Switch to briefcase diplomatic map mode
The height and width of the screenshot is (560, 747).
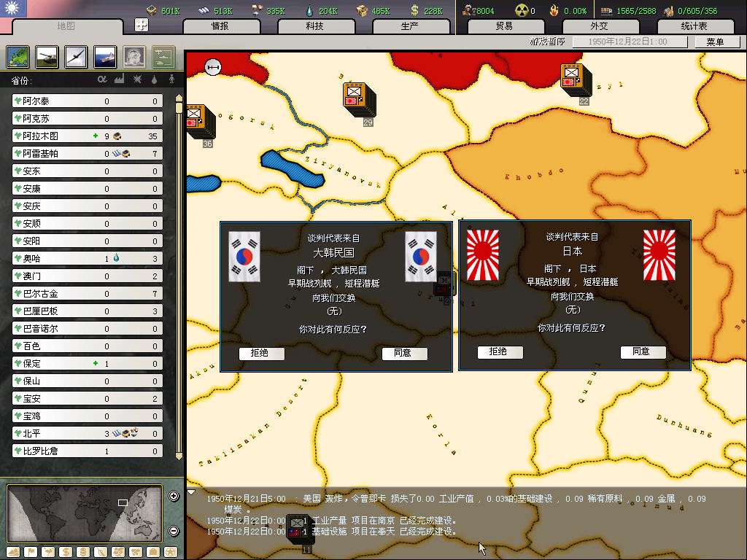153,553
